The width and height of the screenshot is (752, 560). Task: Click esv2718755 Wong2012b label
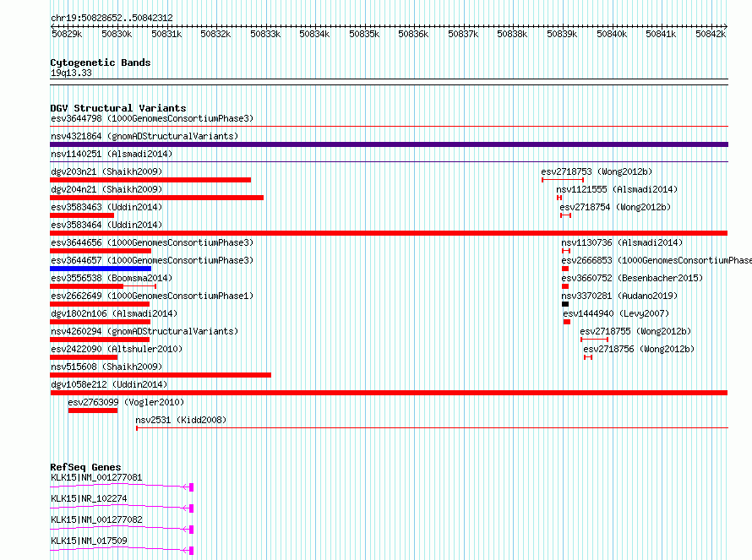635,331
